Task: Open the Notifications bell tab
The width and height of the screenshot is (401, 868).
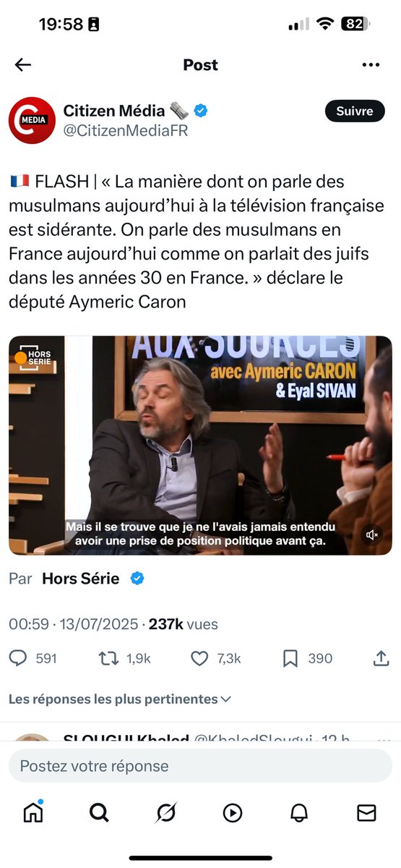Action: point(299,812)
